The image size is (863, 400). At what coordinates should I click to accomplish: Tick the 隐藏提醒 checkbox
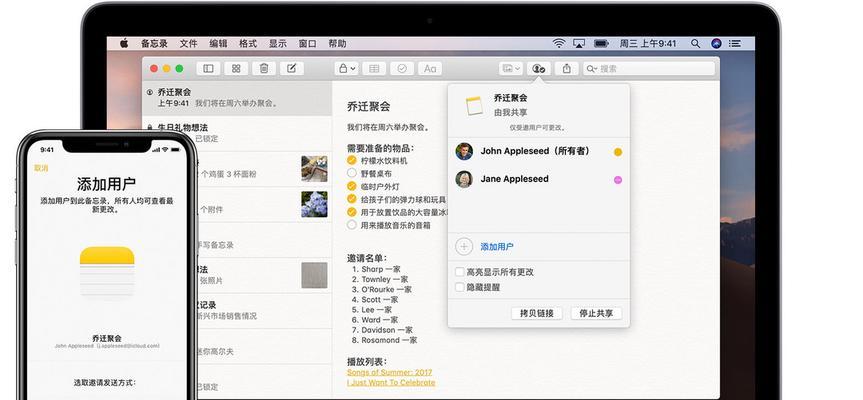click(460, 287)
